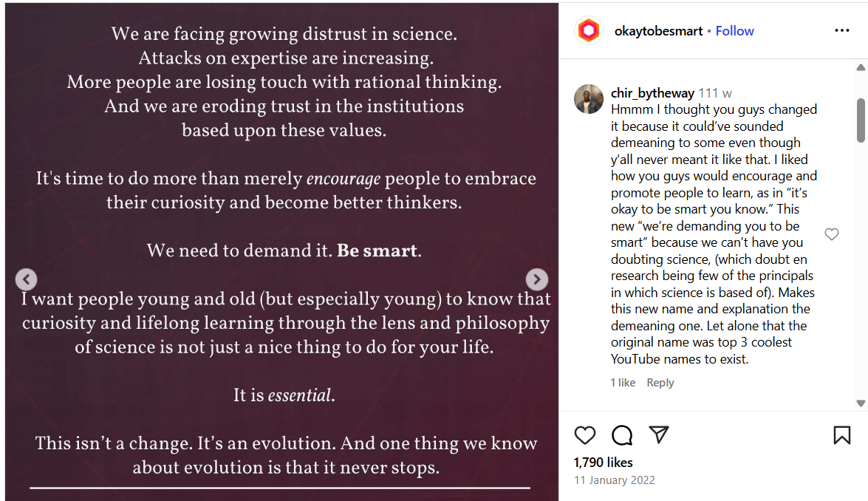Share the post via the paper plane icon

tap(658, 436)
